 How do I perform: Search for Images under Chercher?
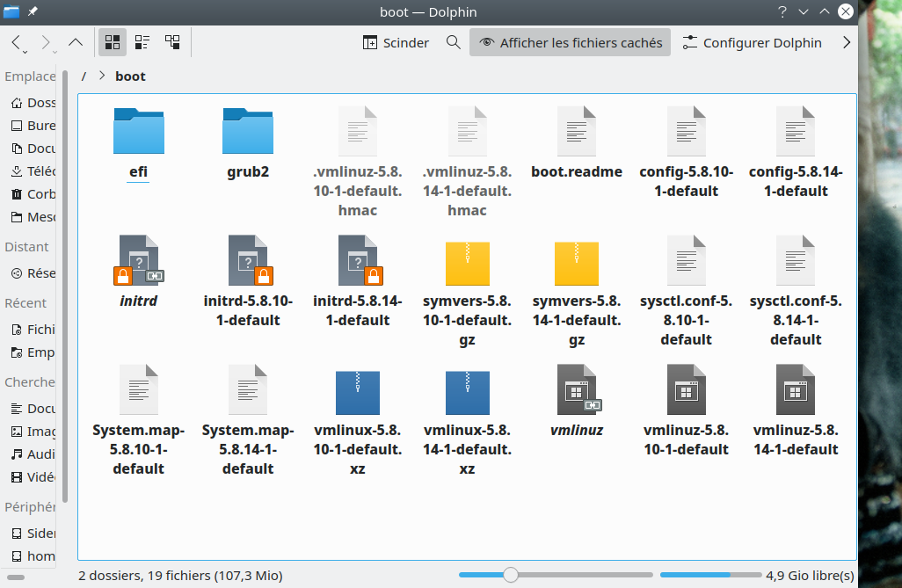click(x=33, y=432)
